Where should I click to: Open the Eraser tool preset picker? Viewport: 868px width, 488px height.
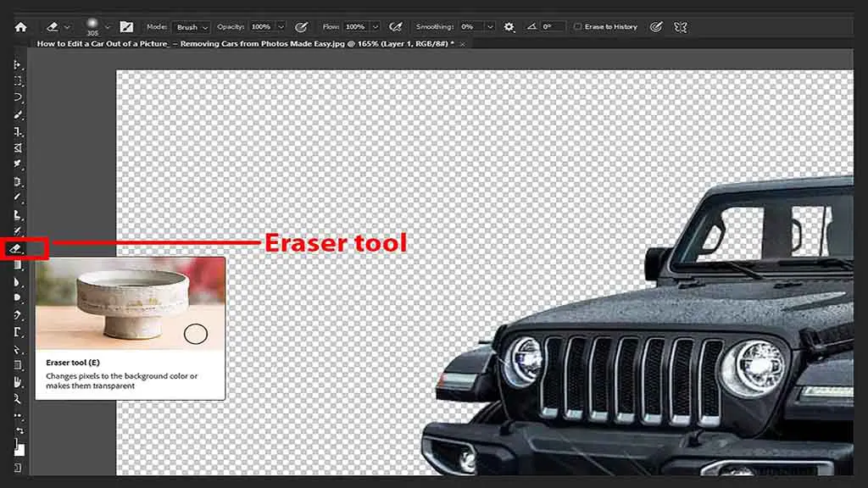pos(58,26)
